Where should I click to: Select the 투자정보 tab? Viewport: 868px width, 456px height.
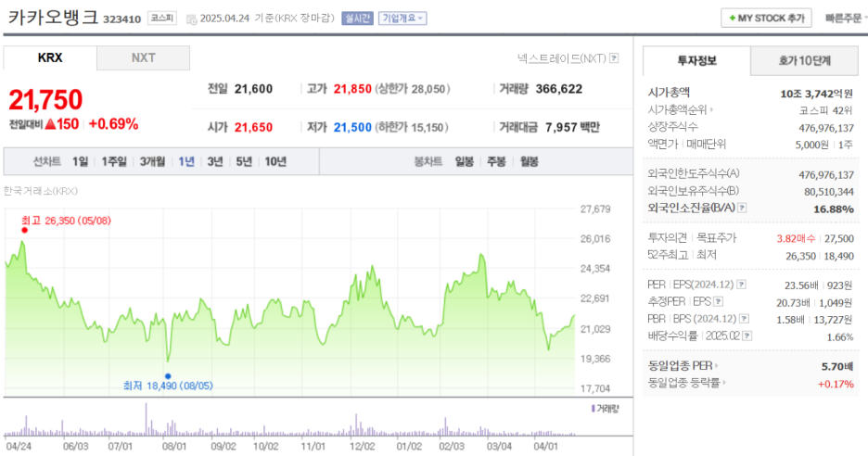pos(697,60)
